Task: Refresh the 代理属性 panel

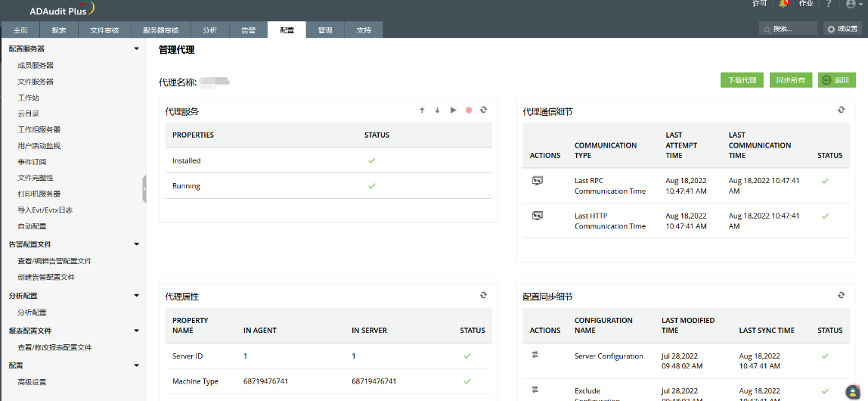Action: (483, 296)
